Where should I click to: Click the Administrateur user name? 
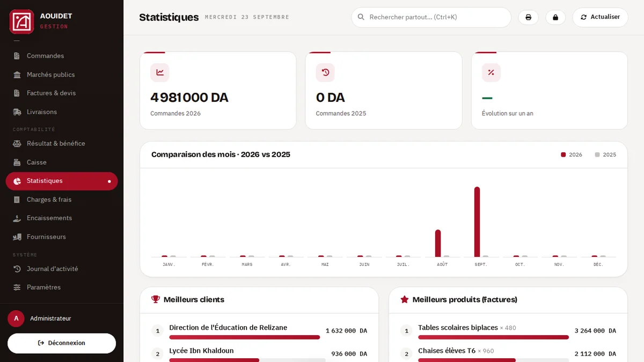pyautogui.click(x=50, y=319)
